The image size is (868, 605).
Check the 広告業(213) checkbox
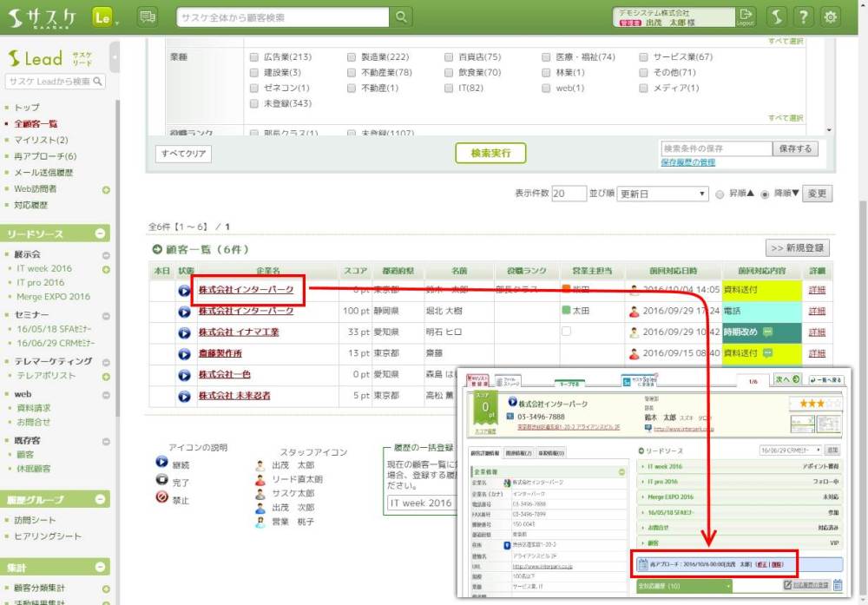(254, 57)
